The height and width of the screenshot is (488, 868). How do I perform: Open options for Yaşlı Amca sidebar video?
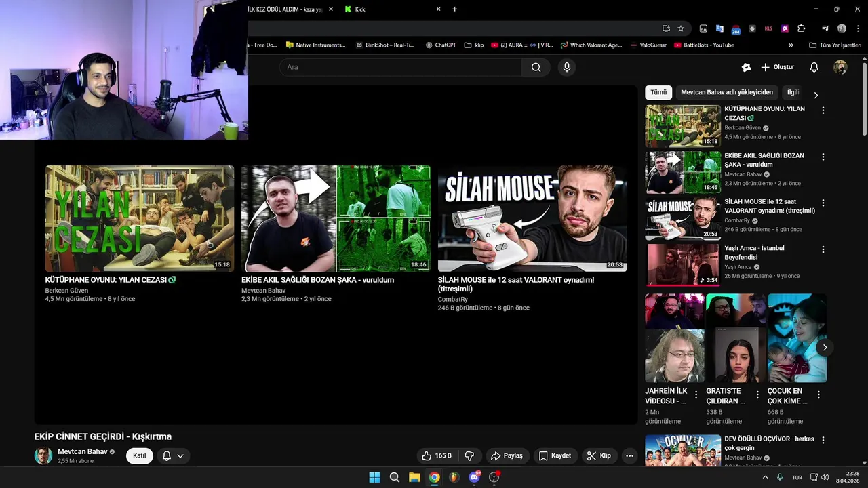tap(823, 249)
